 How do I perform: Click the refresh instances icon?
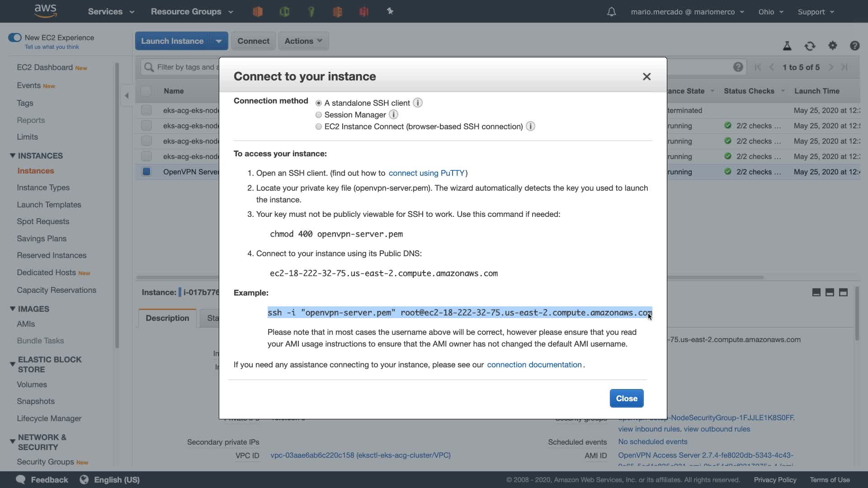pyautogui.click(x=810, y=46)
